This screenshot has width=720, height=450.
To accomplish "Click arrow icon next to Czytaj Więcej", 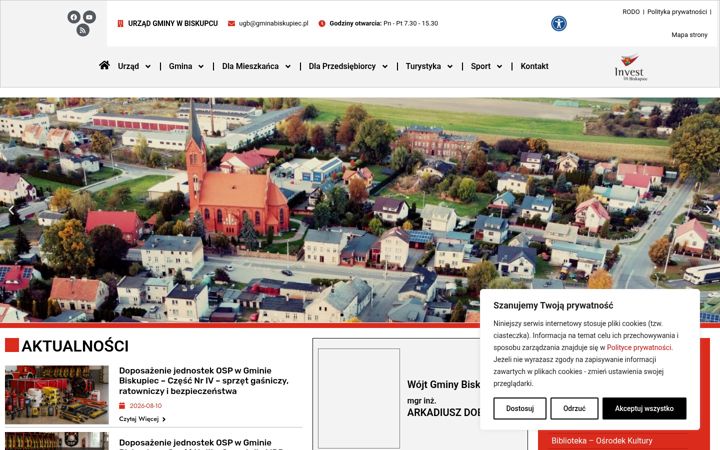I will click(164, 419).
